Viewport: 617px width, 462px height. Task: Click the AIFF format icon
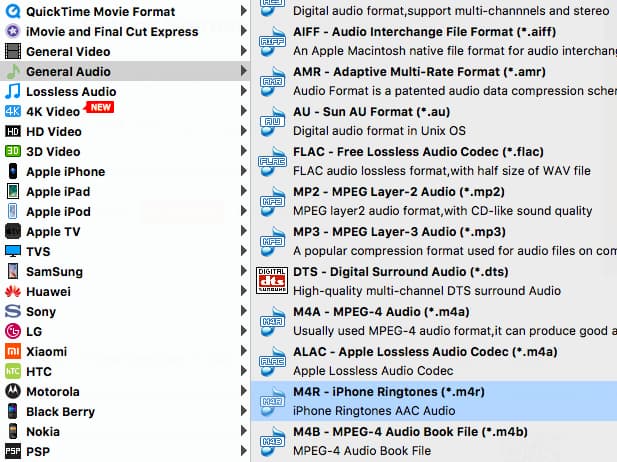click(272, 41)
